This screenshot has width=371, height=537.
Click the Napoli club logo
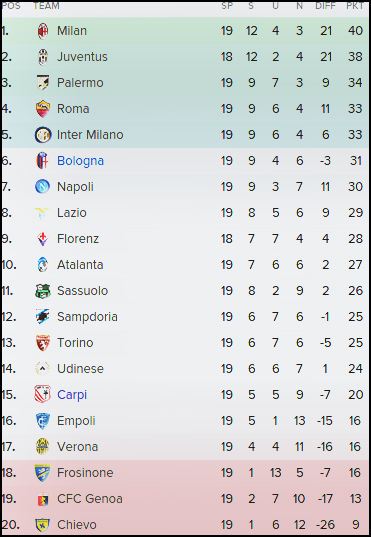pos(43,187)
